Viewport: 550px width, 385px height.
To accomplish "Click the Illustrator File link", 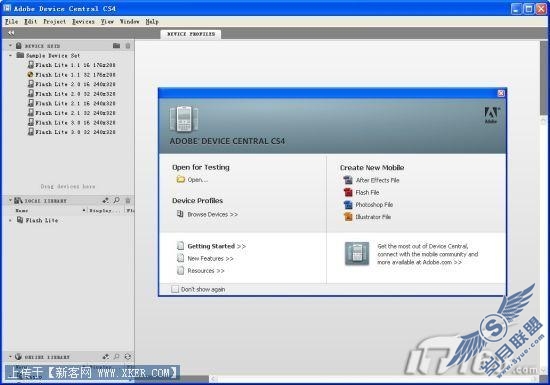I will (373, 217).
